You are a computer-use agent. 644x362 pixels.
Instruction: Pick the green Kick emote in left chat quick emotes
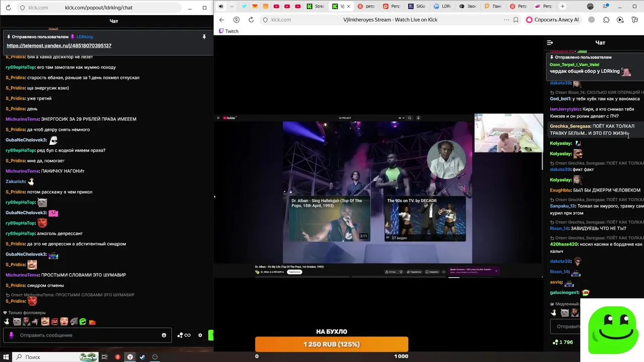[83, 322]
